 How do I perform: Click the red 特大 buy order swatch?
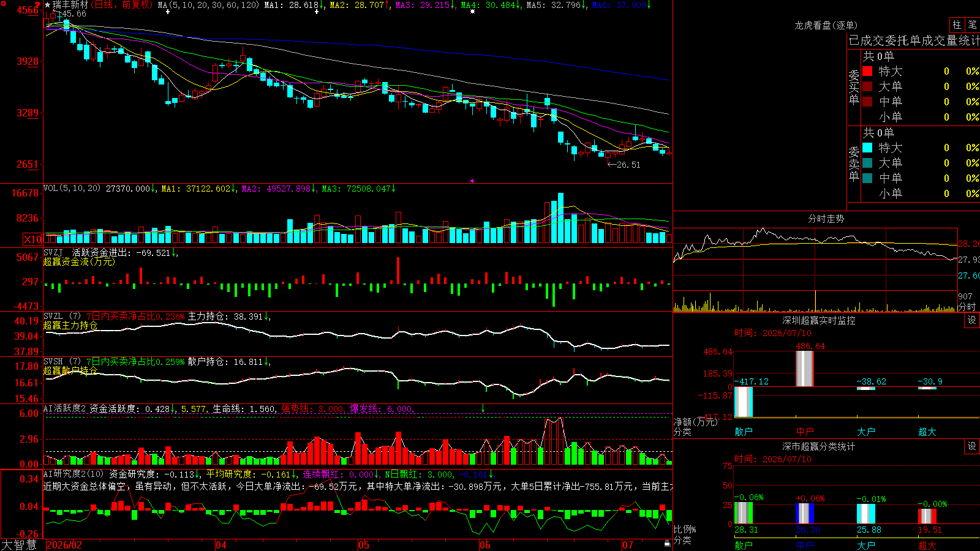(x=867, y=71)
